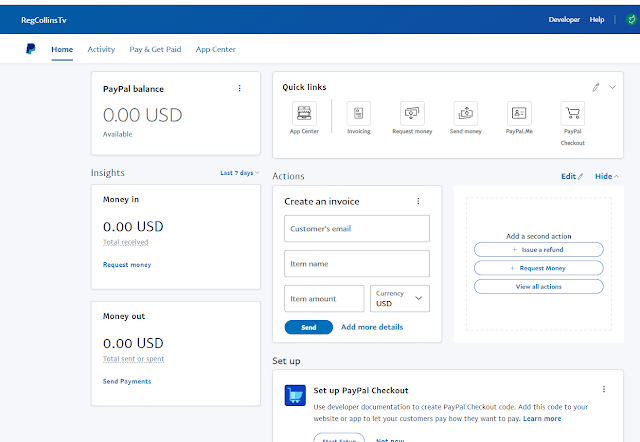This screenshot has width=640, height=442.
Task: Click Request money link under Money in
Action: (127, 264)
